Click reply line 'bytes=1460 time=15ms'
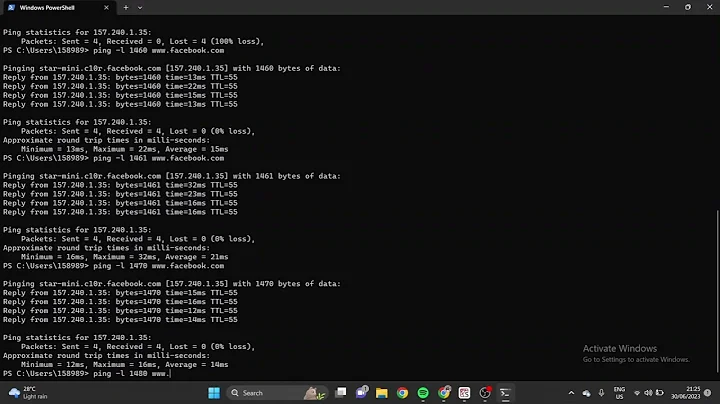The height and width of the screenshot is (404, 720). pyautogui.click(x=120, y=95)
